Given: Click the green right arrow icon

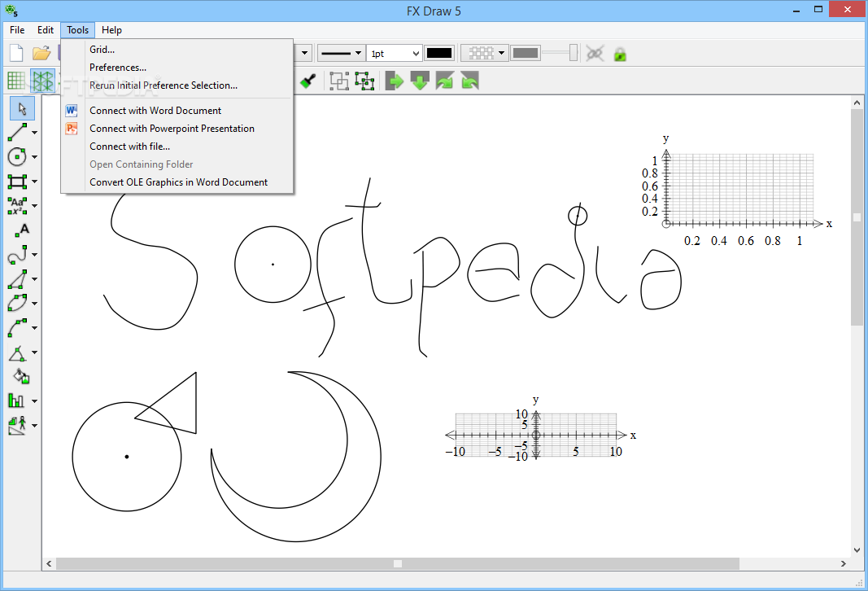Looking at the screenshot, I should [395, 81].
